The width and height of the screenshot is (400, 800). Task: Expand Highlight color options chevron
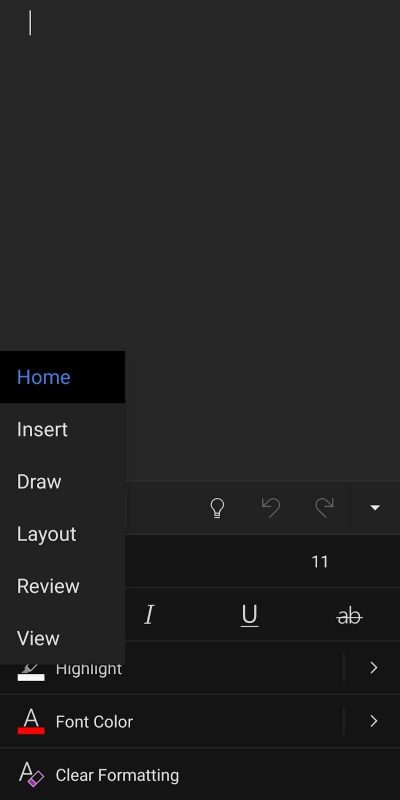tap(373, 668)
